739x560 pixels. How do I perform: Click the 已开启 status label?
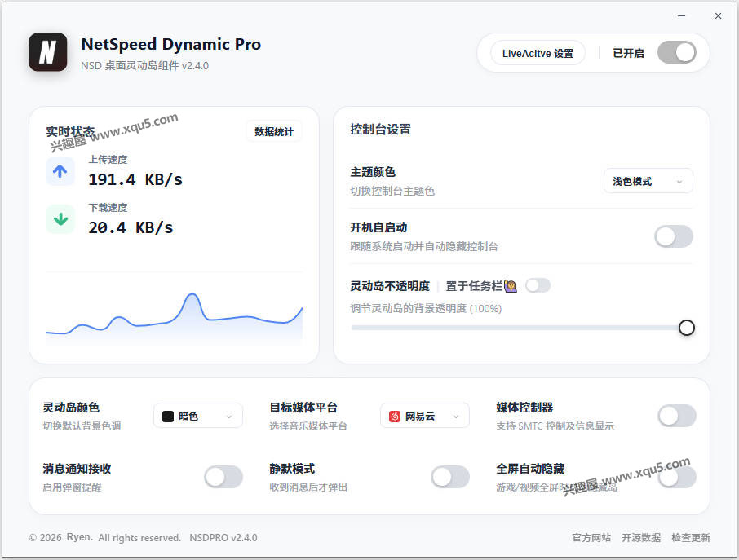point(628,53)
